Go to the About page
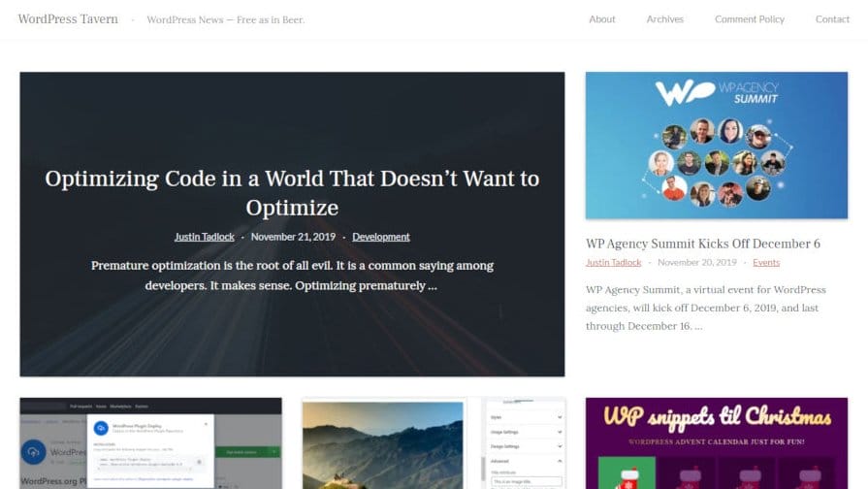This screenshot has width=868, height=489. (x=601, y=19)
